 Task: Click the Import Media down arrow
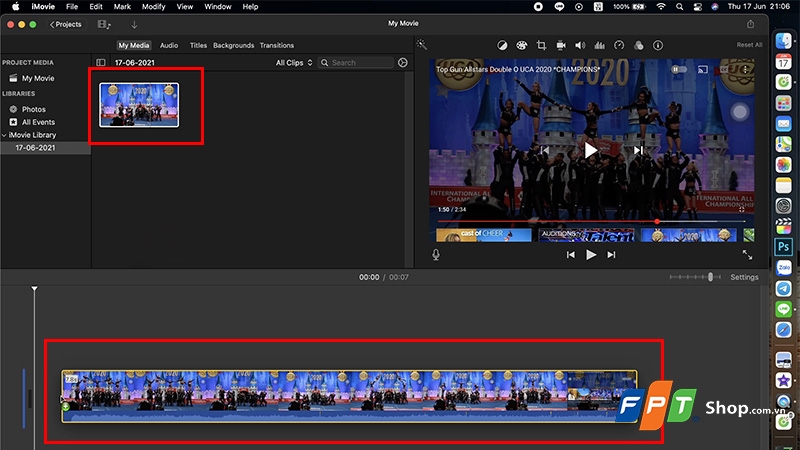[134, 24]
